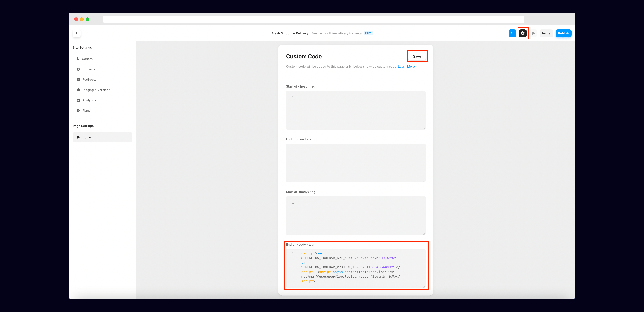This screenshot has height=312, width=644.
Task: Select the Home page settings
Action: tap(103, 137)
